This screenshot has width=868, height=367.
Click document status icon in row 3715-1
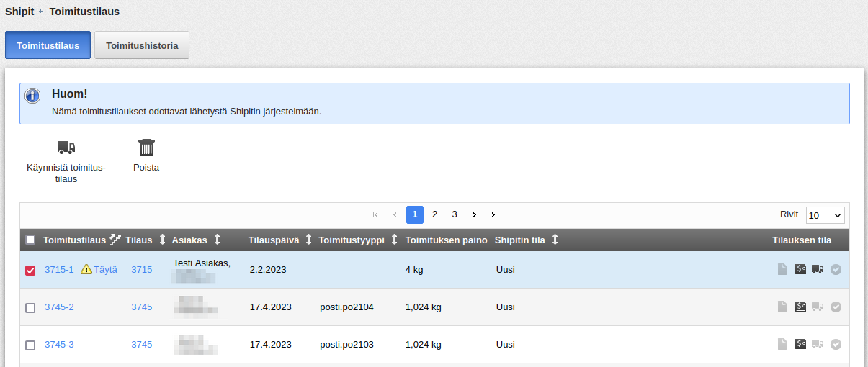coord(782,269)
